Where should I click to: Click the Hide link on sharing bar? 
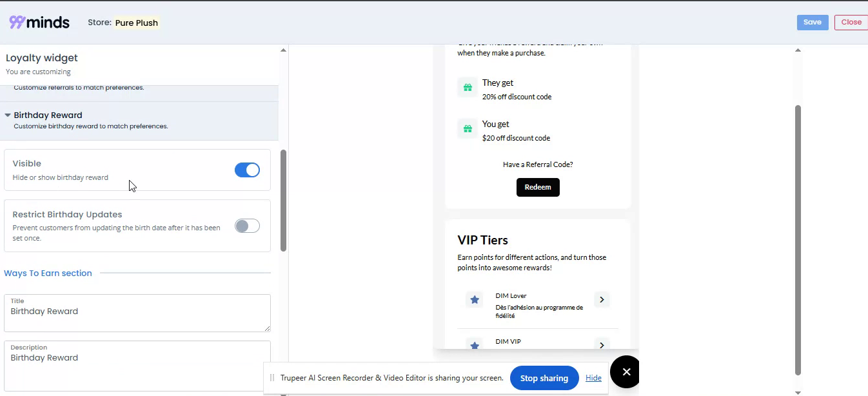(593, 378)
